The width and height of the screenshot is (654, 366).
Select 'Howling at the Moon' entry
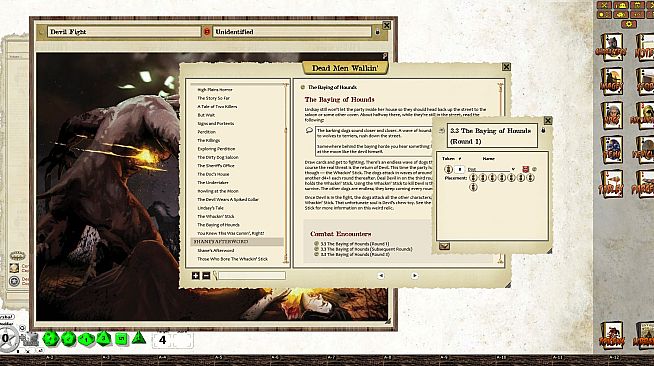point(218,191)
